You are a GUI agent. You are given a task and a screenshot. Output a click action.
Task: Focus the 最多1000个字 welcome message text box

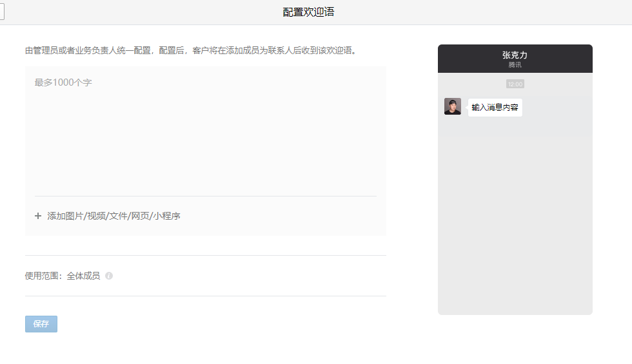[x=205, y=129]
